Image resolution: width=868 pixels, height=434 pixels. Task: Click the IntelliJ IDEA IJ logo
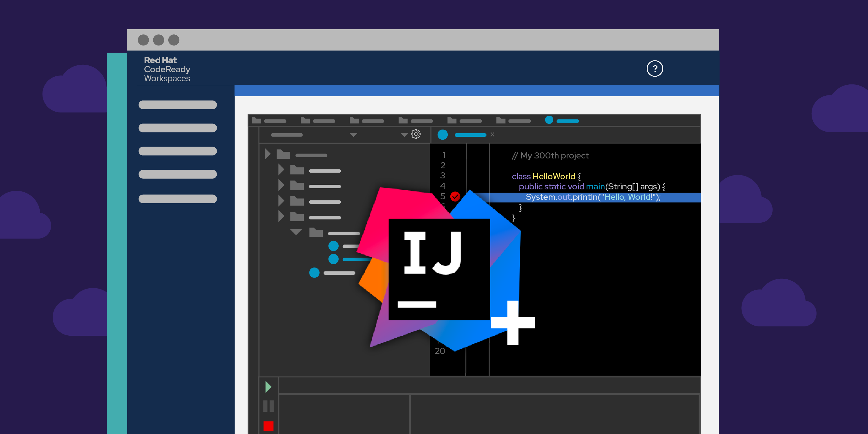tap(439, 269)
